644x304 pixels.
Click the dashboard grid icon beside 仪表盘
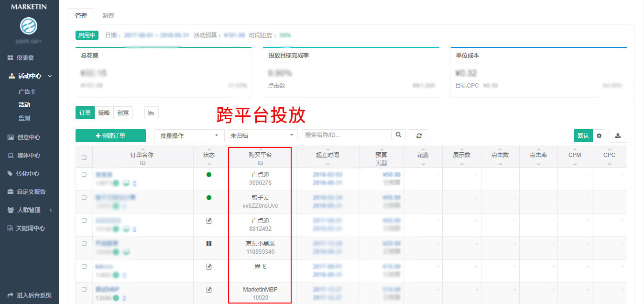(x=10, y=58)
